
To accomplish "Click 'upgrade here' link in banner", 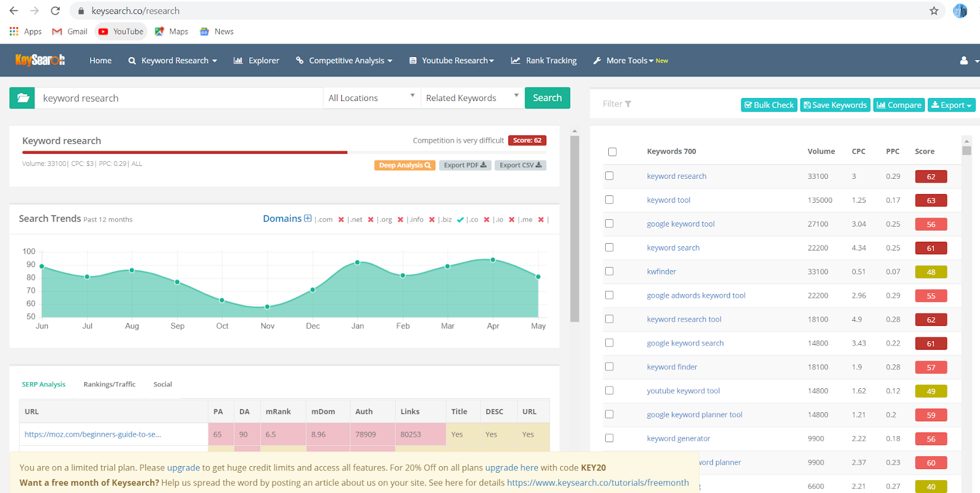I will pyautogui.click(x=511, y=468).
